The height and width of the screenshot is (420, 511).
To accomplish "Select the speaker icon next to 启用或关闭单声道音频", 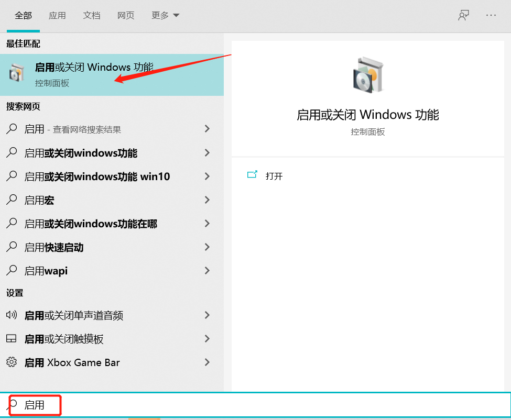I will pos(12,315).
